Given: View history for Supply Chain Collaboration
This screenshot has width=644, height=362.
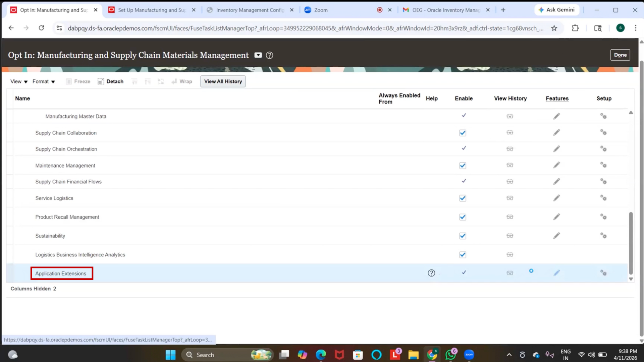Looking at the screenshot, I should pos(510,133).
